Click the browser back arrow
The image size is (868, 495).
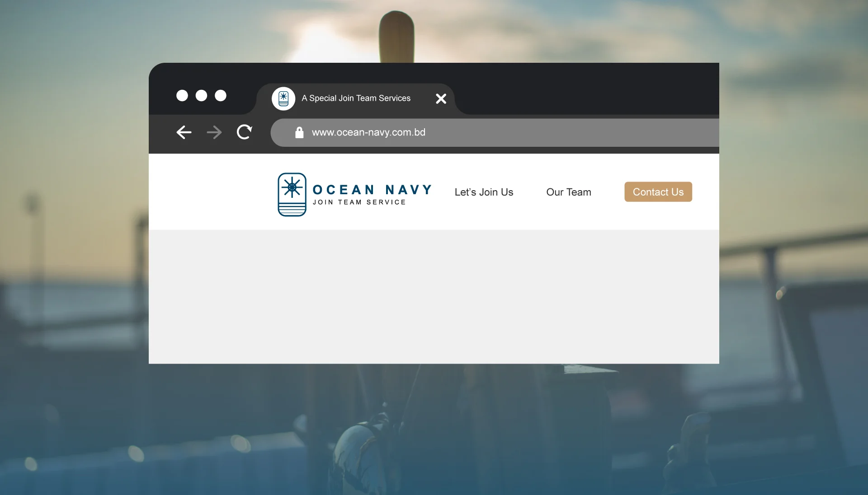(x=184, y=132)
